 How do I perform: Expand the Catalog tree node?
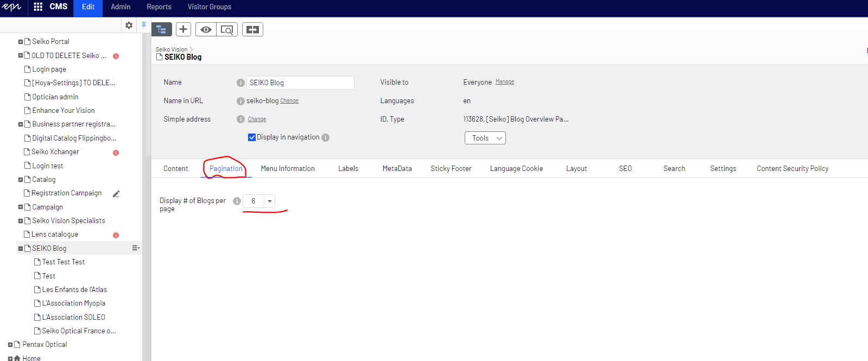tap(21, 180)
